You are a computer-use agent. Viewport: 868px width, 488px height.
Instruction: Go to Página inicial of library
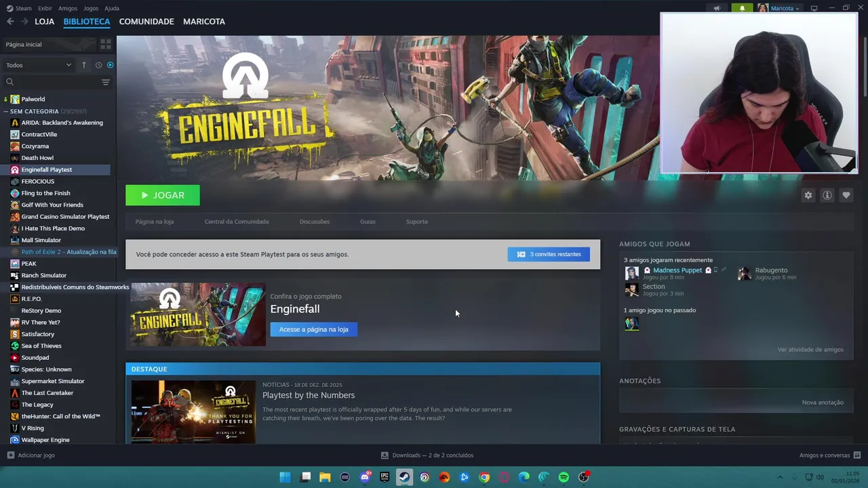tap(24, 45)
